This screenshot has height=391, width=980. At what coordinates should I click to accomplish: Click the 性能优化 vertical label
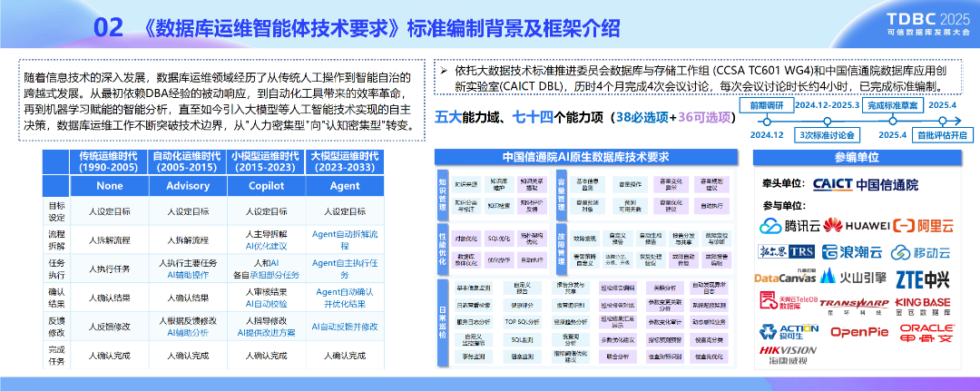443,248
